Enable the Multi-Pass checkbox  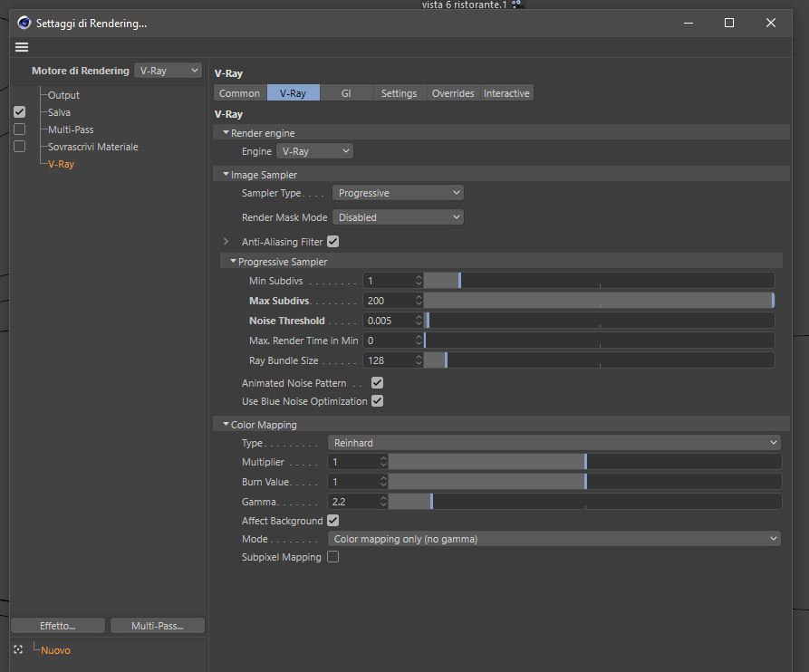[x=20, y=129]
